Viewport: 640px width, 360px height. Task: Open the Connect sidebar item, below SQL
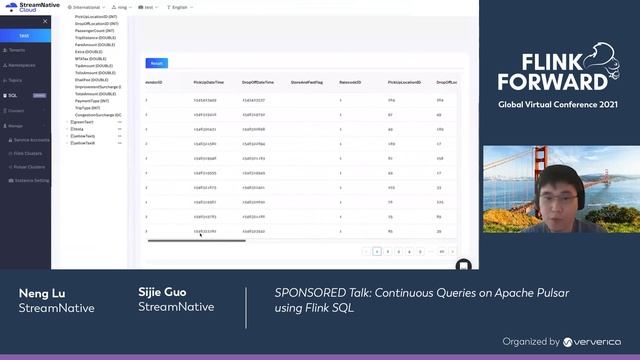tap(16, 111)
